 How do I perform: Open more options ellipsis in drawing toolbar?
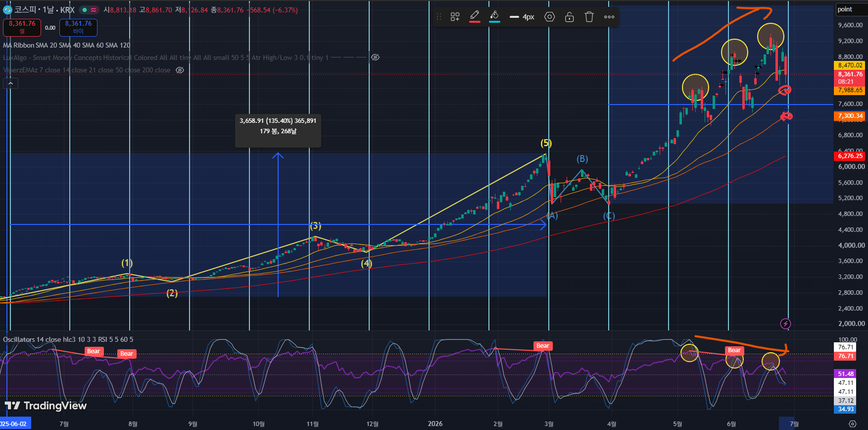[x=609, y=17]
